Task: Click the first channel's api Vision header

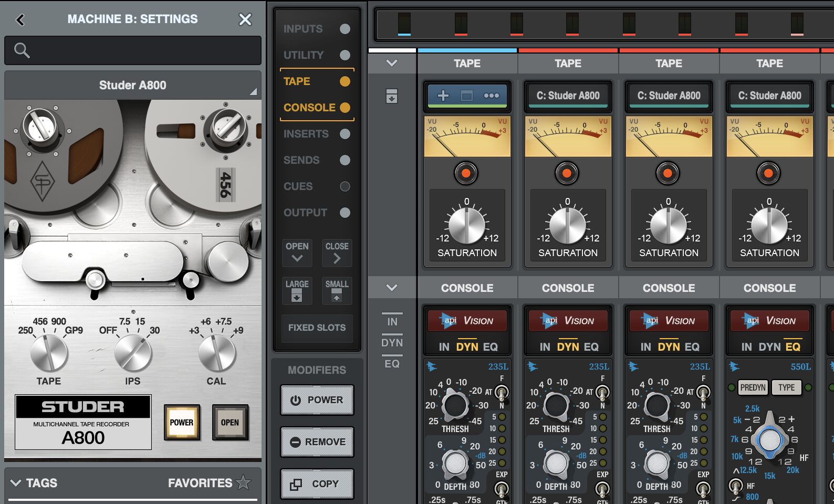Action: click(x=467, y=321)
